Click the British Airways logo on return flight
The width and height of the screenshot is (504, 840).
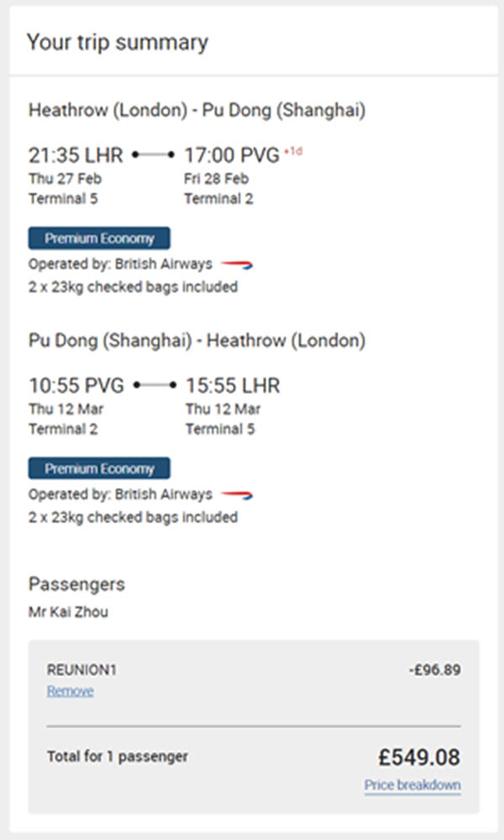237,495
